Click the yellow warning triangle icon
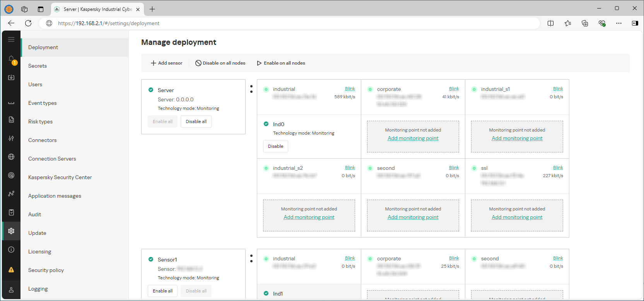The width and height of the screenshot is (644, 301). [11, 270]
